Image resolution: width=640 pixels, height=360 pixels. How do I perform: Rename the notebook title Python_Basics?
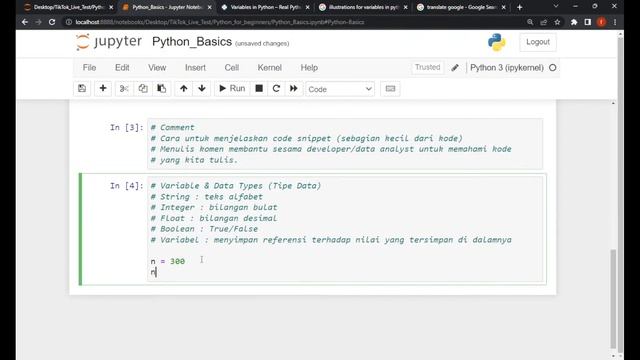click(x=192, y=42)
